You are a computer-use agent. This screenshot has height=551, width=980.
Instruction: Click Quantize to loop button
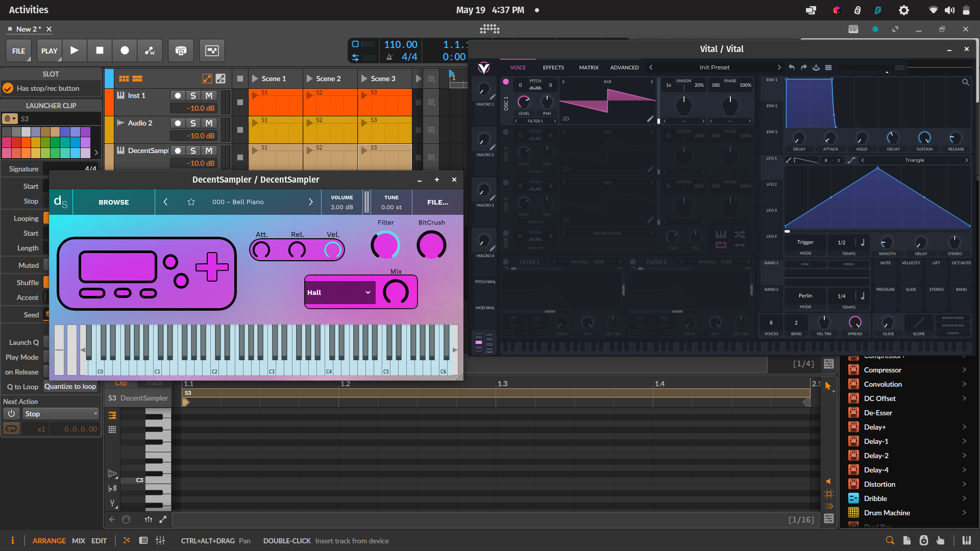(70, 386)
